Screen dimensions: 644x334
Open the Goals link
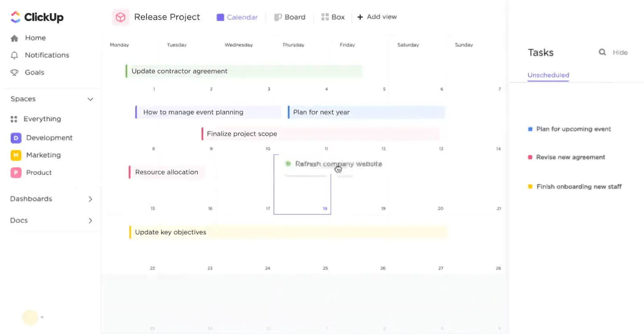pos(35,73)
